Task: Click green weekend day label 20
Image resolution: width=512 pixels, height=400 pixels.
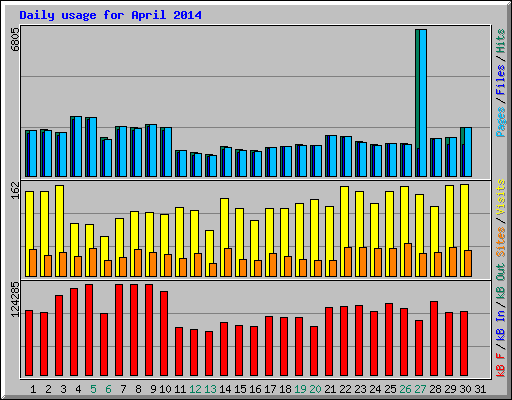Action: coord(315,389)
